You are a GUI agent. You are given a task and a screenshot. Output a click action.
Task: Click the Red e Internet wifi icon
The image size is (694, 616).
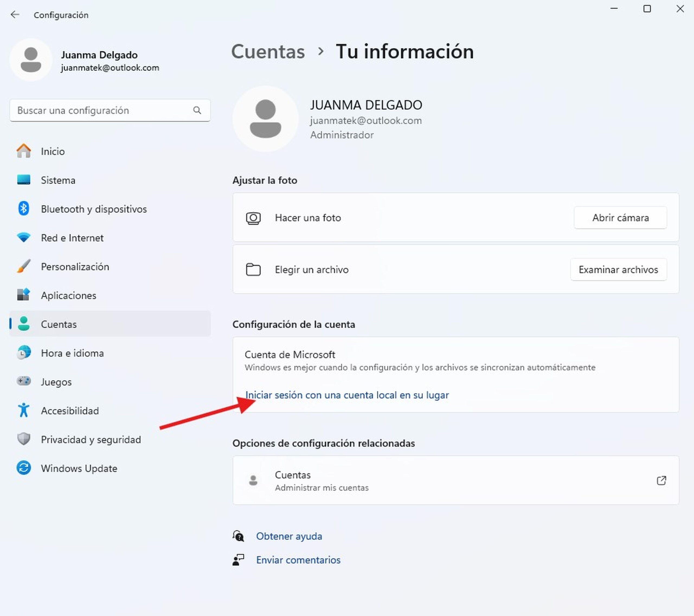pyautogui.click(x=24, y=238)
